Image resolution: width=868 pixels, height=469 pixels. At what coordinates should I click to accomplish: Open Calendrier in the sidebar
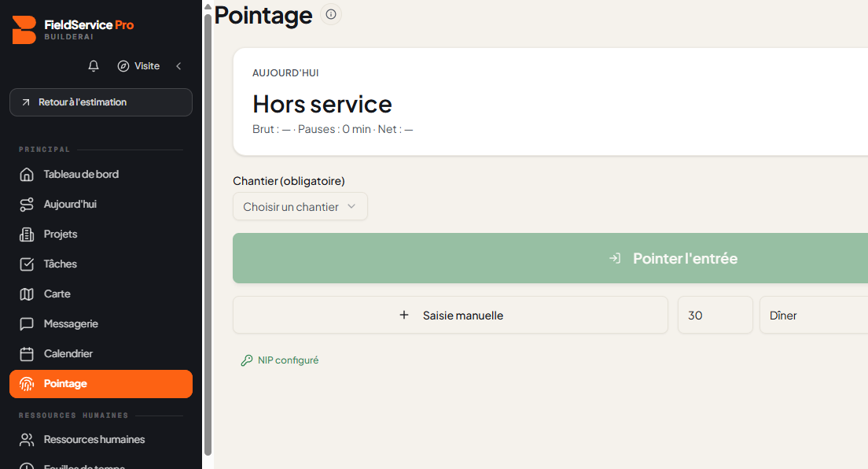[101, 353]
